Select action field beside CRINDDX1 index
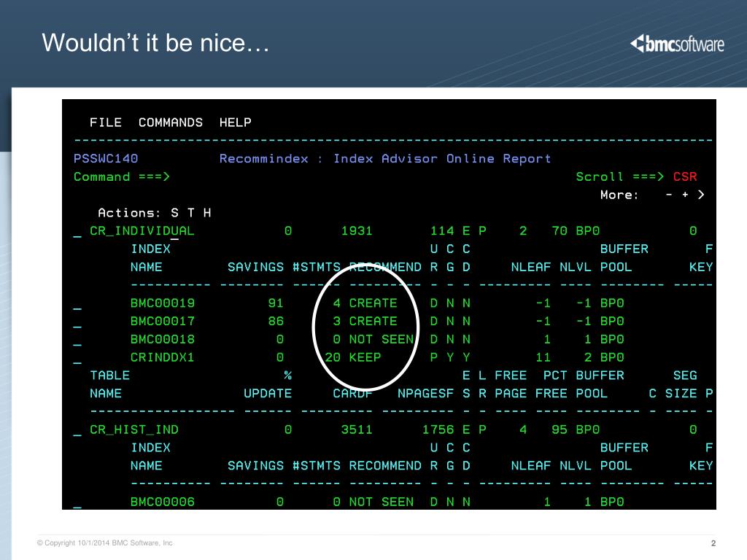This screenshot has width=747, height=560. (x=77, y=362)
